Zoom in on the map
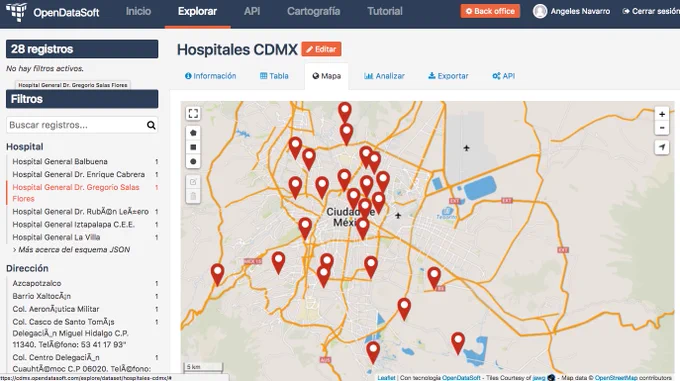 pos(662,114)
